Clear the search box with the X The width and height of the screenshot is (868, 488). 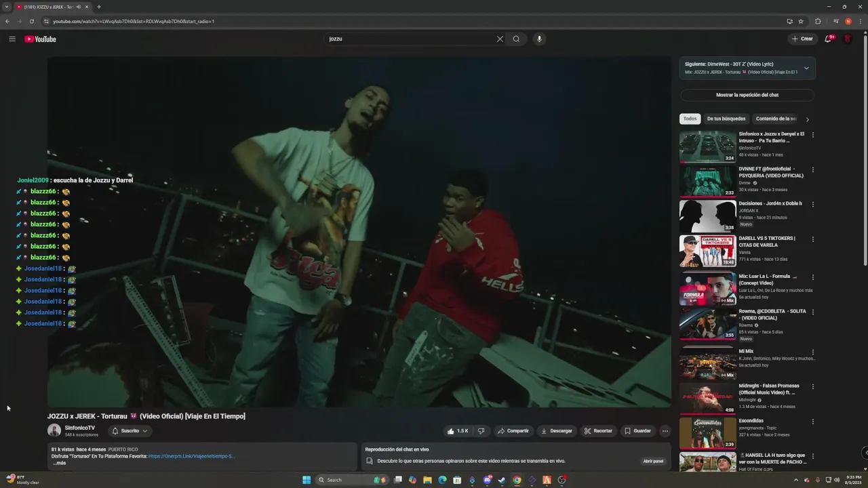(500, 39)
